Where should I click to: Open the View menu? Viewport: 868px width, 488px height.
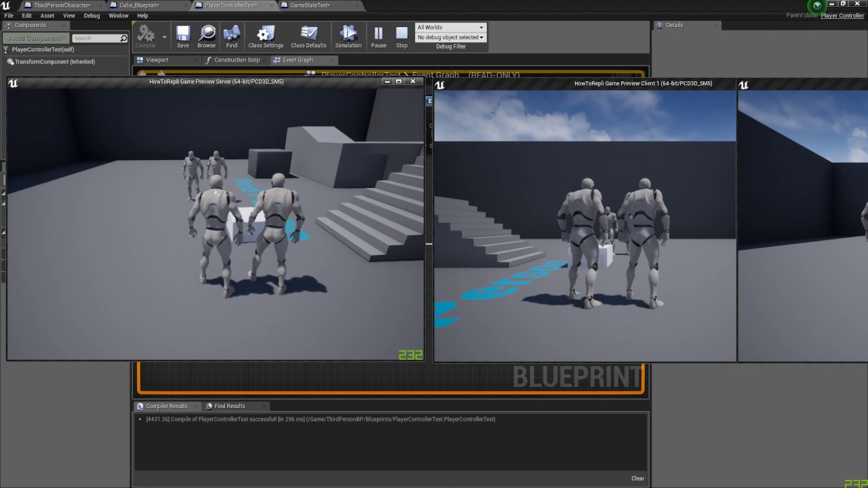(69, 16)
